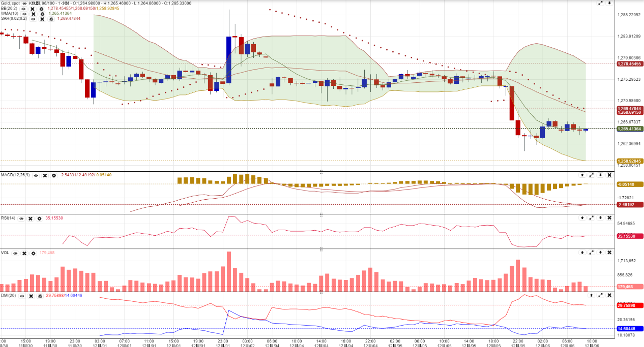Toggle visibility of WMA(10) indicator
This screenshot has height=347, width=644.
24,14
